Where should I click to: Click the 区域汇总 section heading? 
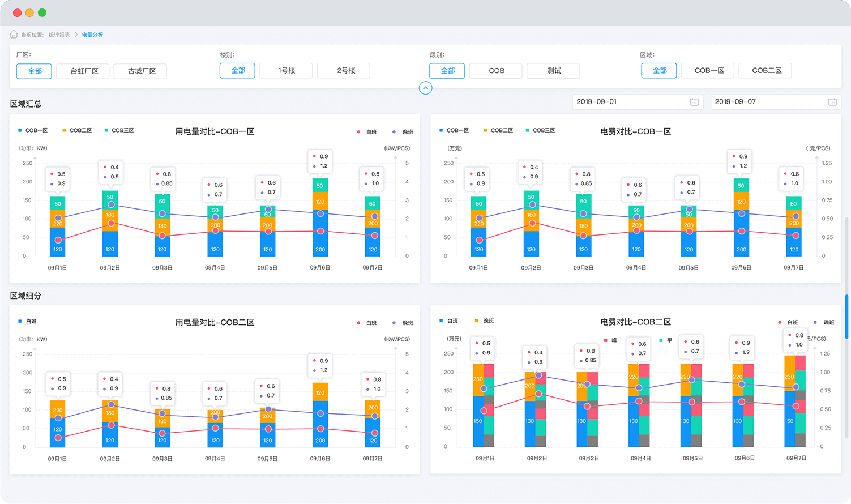pyautogui.click(x=26, y=104)
